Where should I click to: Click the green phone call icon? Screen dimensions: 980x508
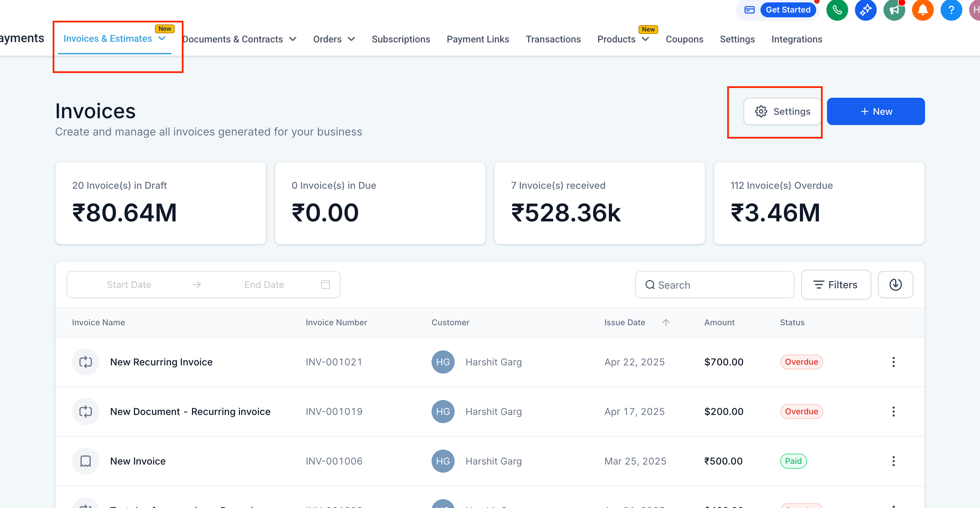pyautogui.click(x=837, y=10)
